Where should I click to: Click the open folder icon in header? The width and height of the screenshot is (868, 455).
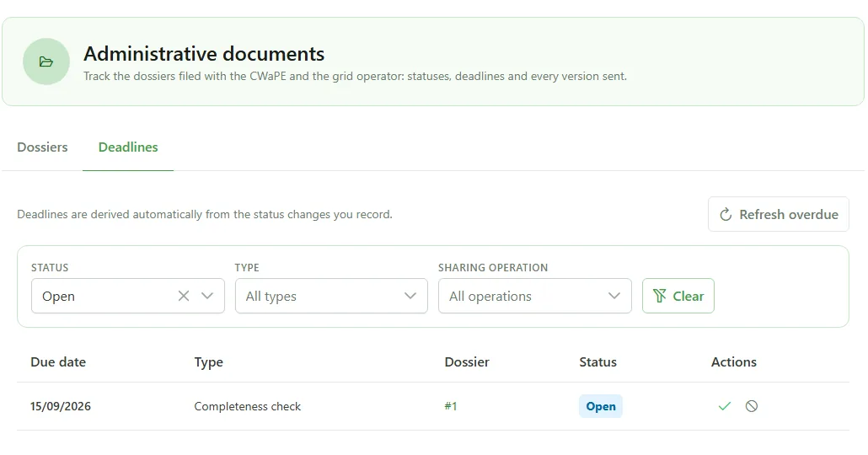[x=46, y=62]
